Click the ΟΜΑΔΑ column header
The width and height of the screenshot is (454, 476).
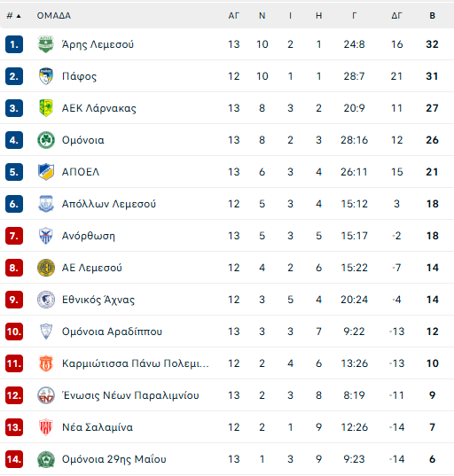(54, 16)
